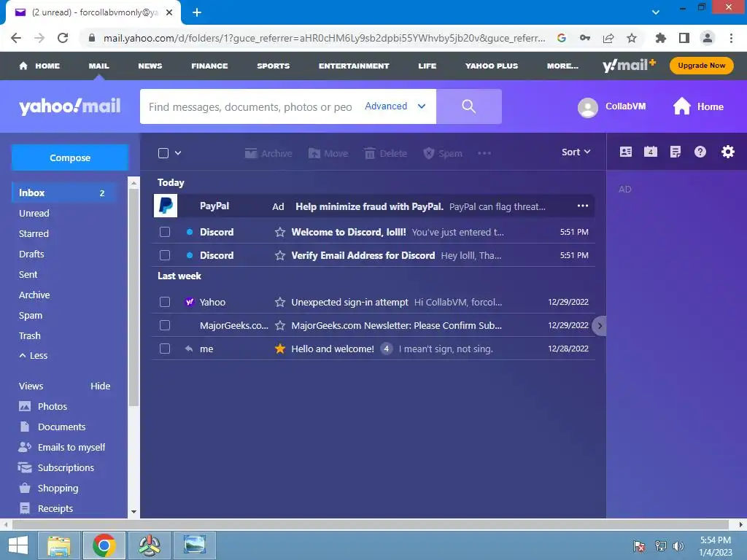Hide the Views section

[x=101, y=386]
